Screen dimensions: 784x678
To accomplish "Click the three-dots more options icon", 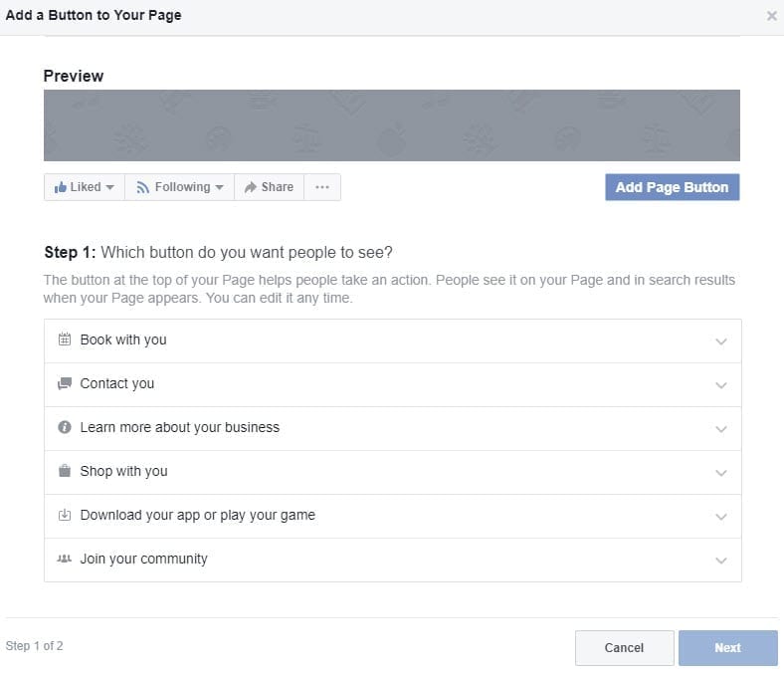I will 322,187.
